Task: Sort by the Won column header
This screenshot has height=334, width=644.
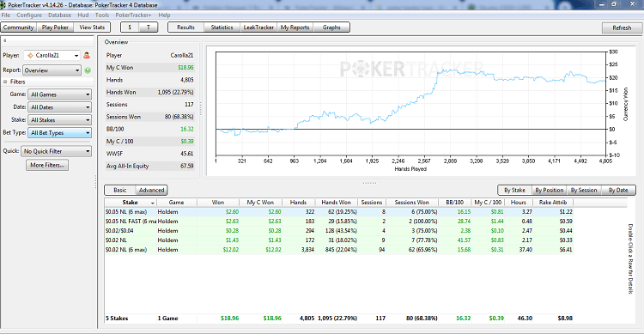Action: tap(218, 202)
